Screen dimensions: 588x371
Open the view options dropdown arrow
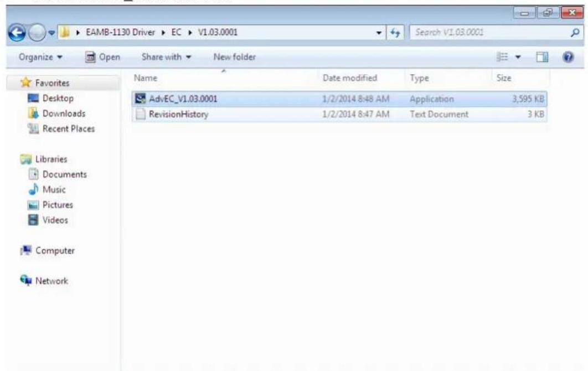[x=518, y=58]
